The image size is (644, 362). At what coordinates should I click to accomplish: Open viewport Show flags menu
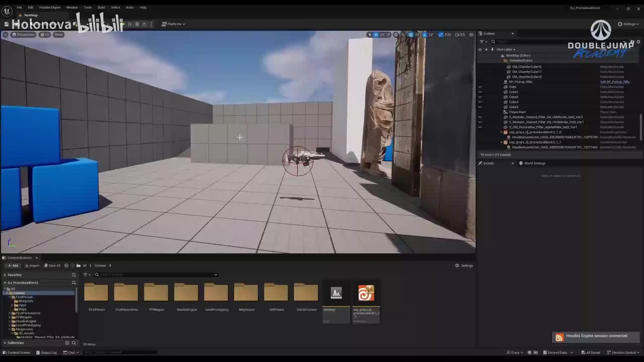click(59, 35)
